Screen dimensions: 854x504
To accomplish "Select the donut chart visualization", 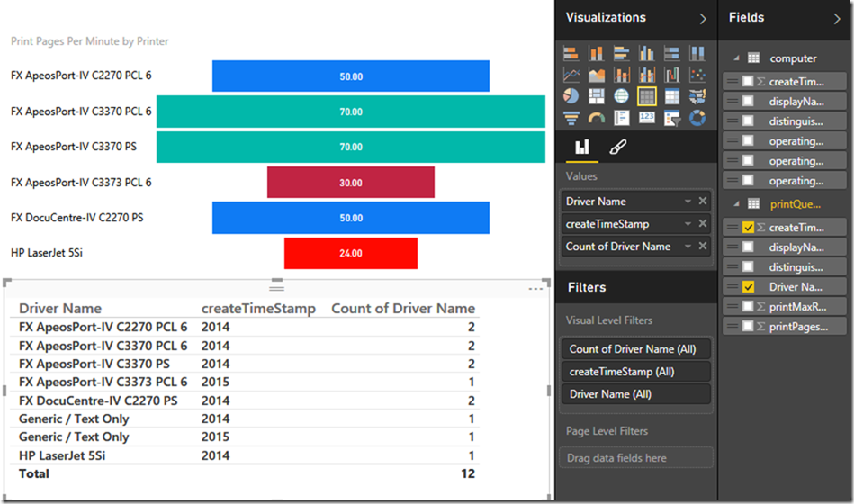I will pyautogui.click(x=697, y=118).
